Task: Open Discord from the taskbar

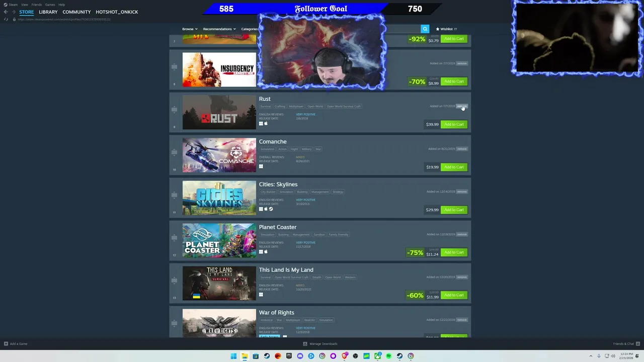Action: coord(300,356)
